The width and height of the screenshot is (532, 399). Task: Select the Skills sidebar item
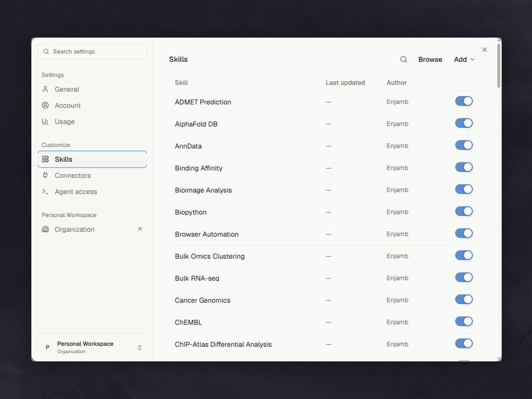pos(92,159)
